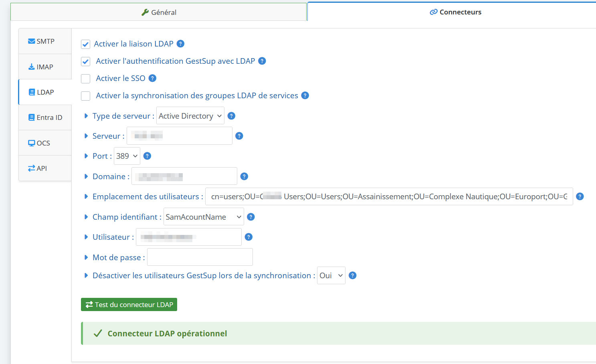Click the LDAP book icon in sidebar

[32, 92]
